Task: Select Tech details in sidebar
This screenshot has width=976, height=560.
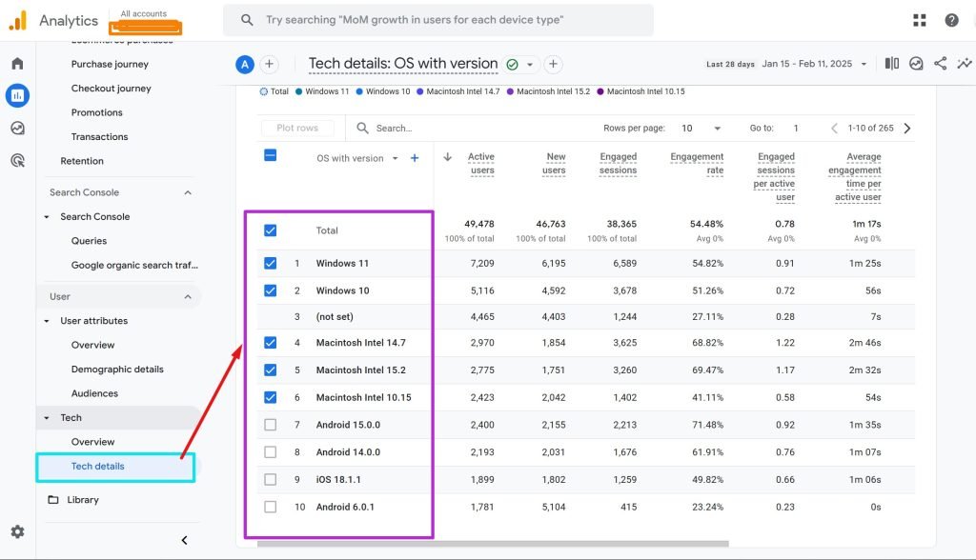Action: pos(98,467)
